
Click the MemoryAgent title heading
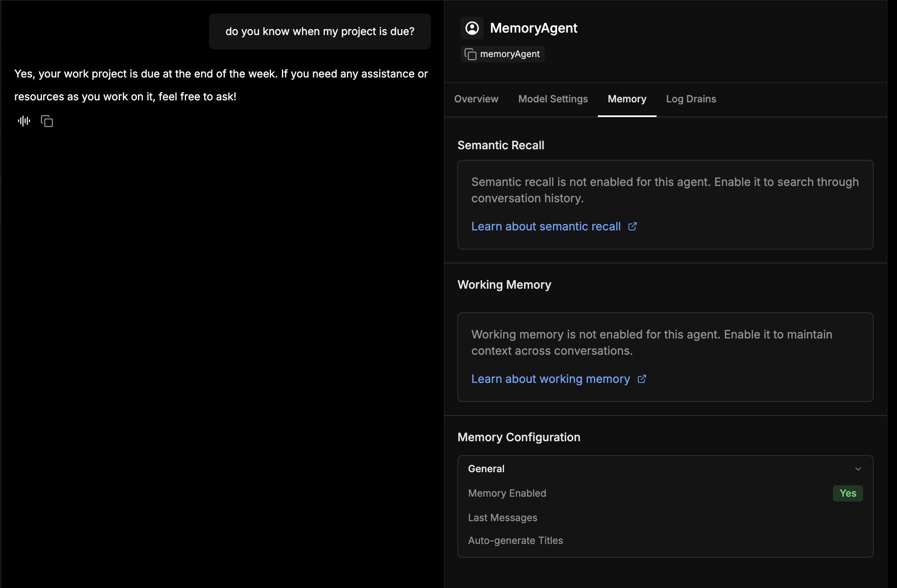[x=533, y=28]
